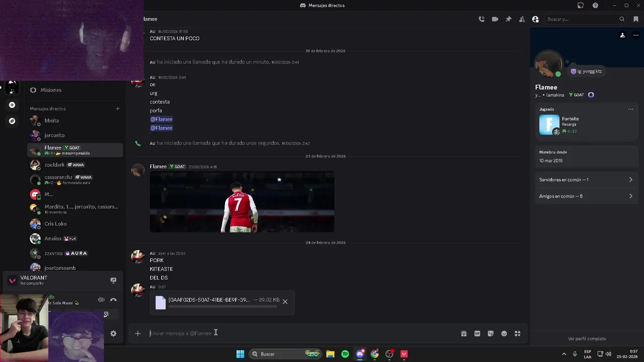This screenshot has width=644, height=362.
Task: Disconnect from the voice call
Action: pyautogui.click(x=113, y=300)
